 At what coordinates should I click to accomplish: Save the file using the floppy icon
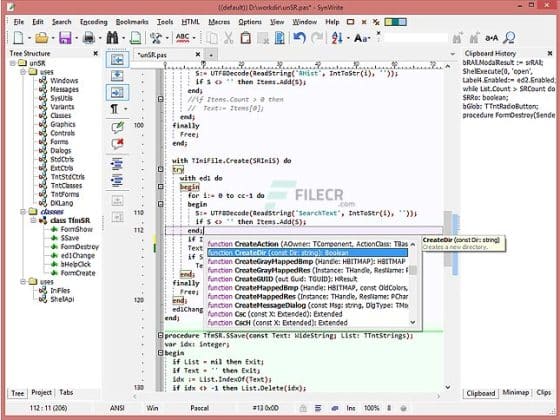65,38
